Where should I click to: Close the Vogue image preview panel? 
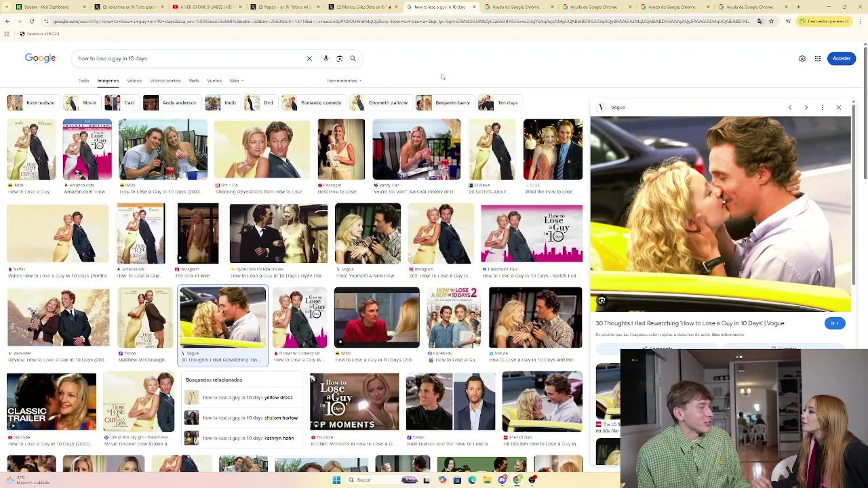click(x=839, y=107)
